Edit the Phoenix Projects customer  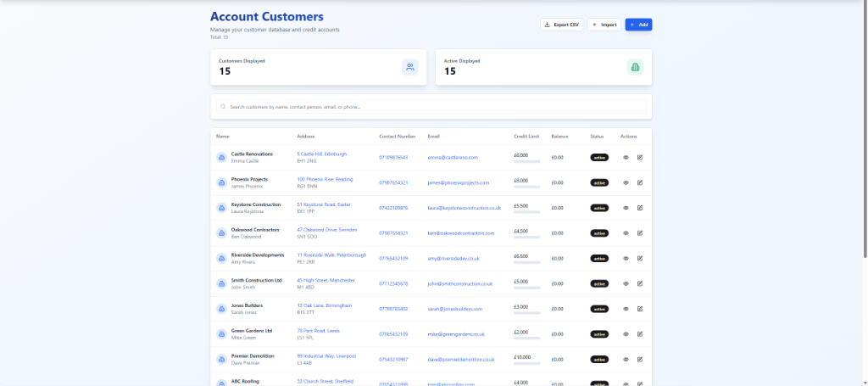tap(640, 182)
